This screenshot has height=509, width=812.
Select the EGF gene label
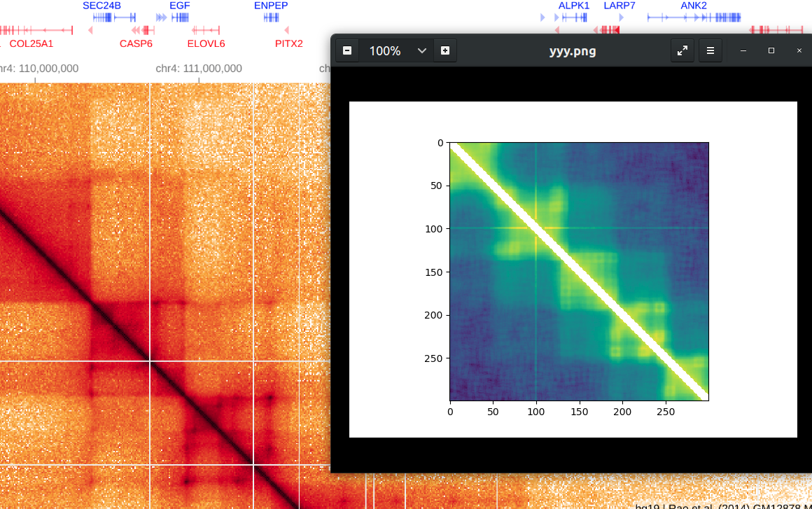click(180, 6)
